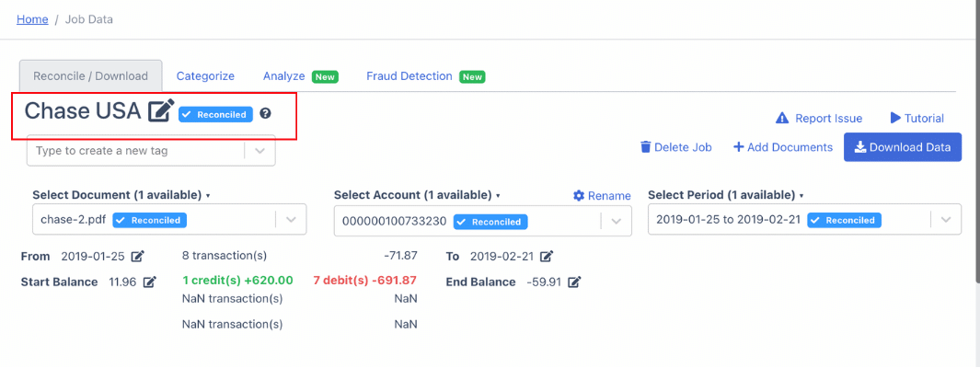Click the Download Data button
This screenshot has width=980, height=368.
coord(903,147)
